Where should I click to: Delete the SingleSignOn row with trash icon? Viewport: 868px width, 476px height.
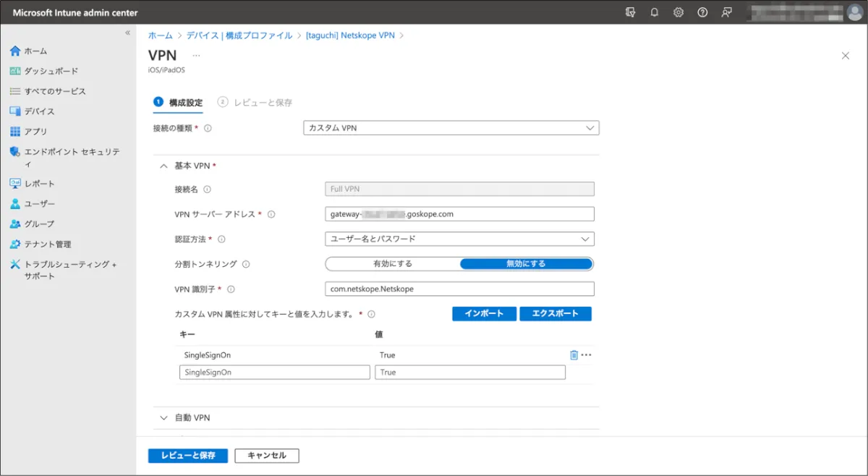click(x=574, y=355)
